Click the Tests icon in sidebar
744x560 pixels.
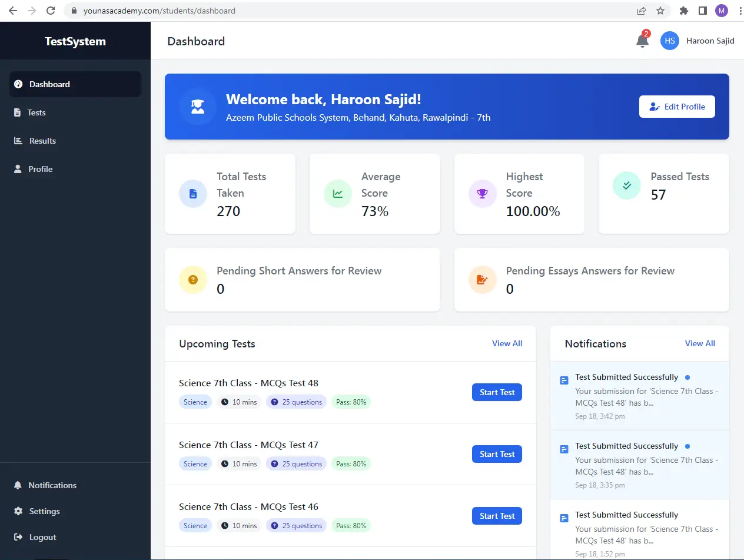click(x=17, y=112)
